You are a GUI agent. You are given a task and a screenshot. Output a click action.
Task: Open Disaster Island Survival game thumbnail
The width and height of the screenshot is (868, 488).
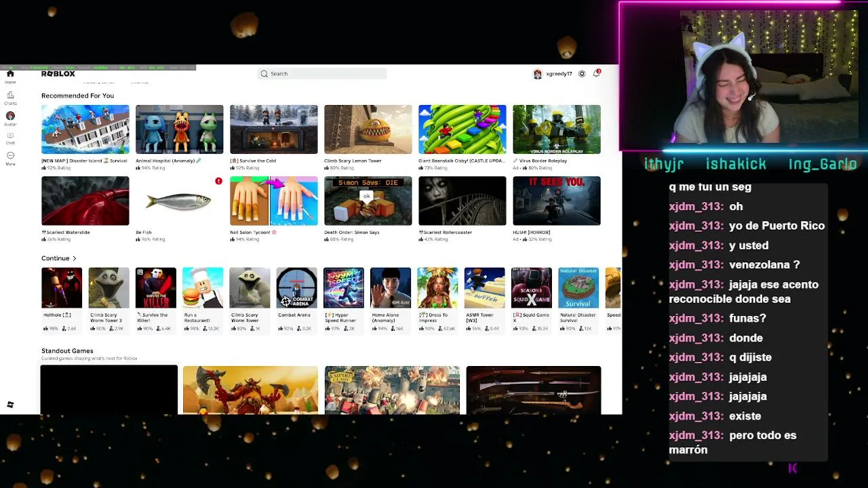pyautogui.click(x=85, y=129)
